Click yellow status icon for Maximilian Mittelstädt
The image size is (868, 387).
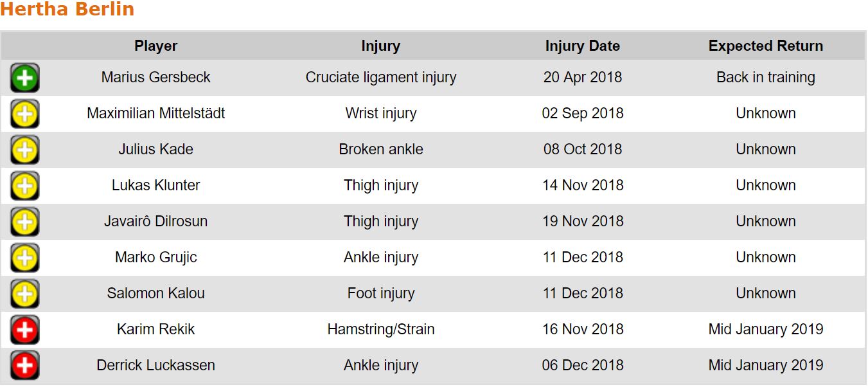click(24, 114)
